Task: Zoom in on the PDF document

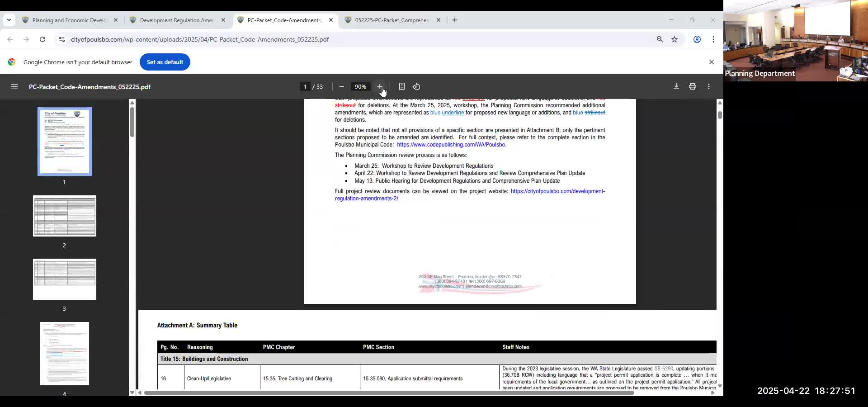Action: tap(380, 86)
